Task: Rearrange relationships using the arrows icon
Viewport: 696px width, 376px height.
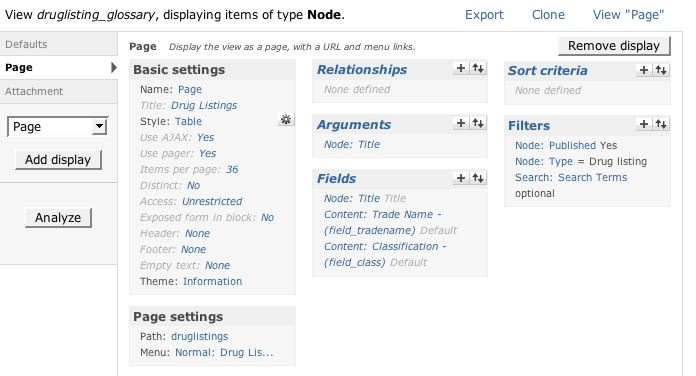Action: pos(478,68)
